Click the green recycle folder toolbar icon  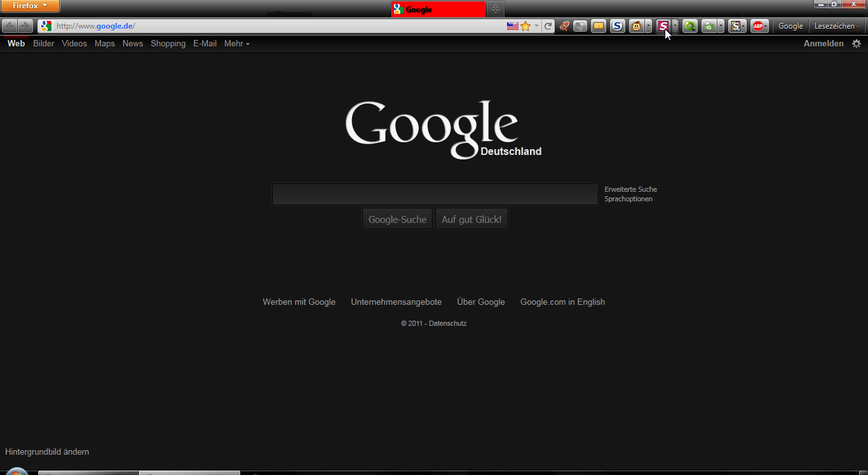pos(709,26)
